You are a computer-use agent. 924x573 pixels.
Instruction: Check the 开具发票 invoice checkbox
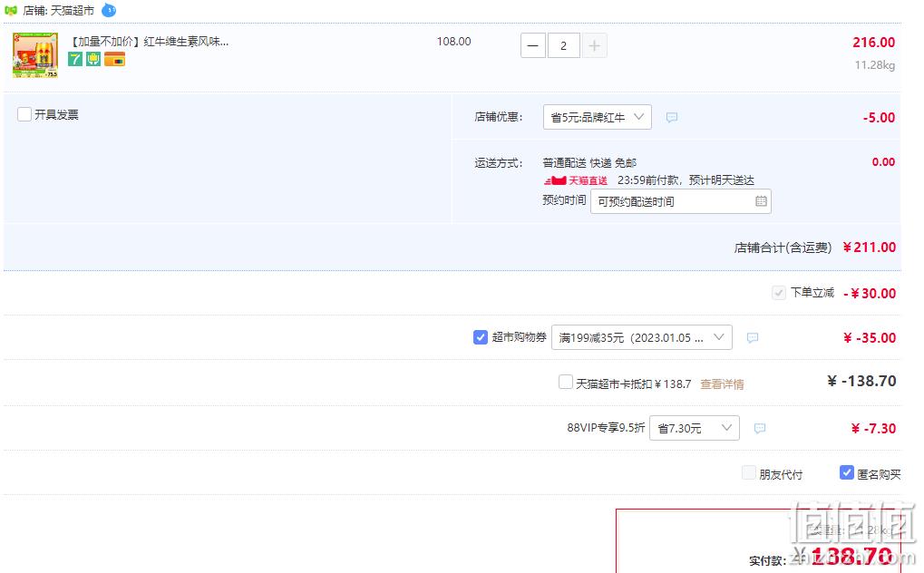[x=24, y=114]
